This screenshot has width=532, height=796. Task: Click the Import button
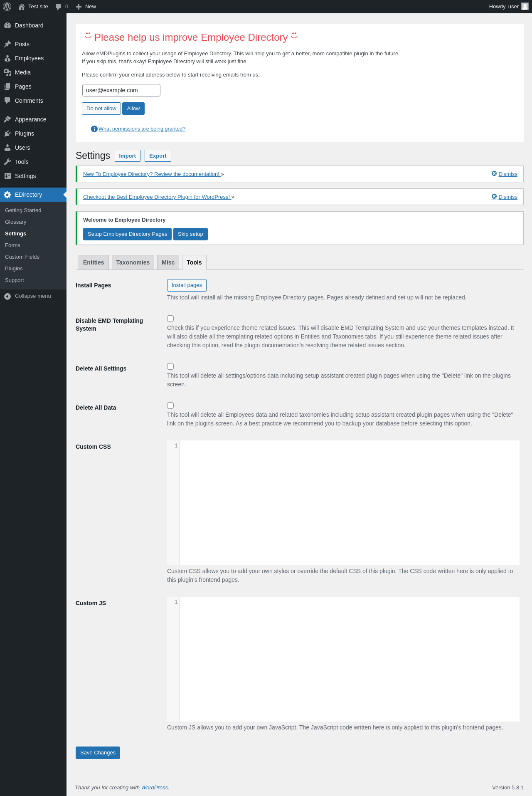128,156
